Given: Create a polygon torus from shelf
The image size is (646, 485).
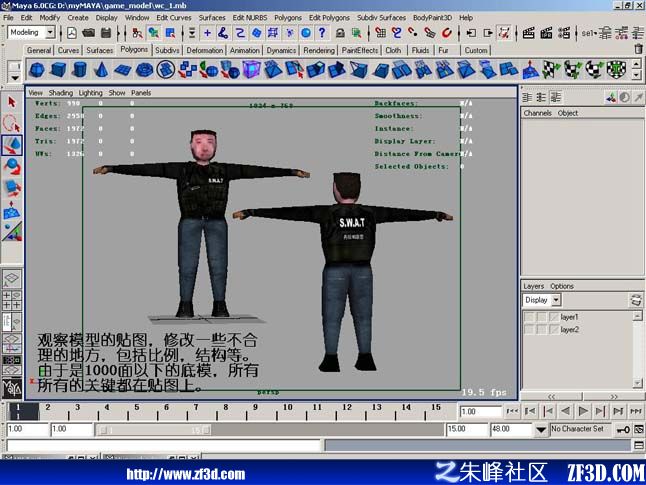Looking at the screenshot, I should click(144, 70).
